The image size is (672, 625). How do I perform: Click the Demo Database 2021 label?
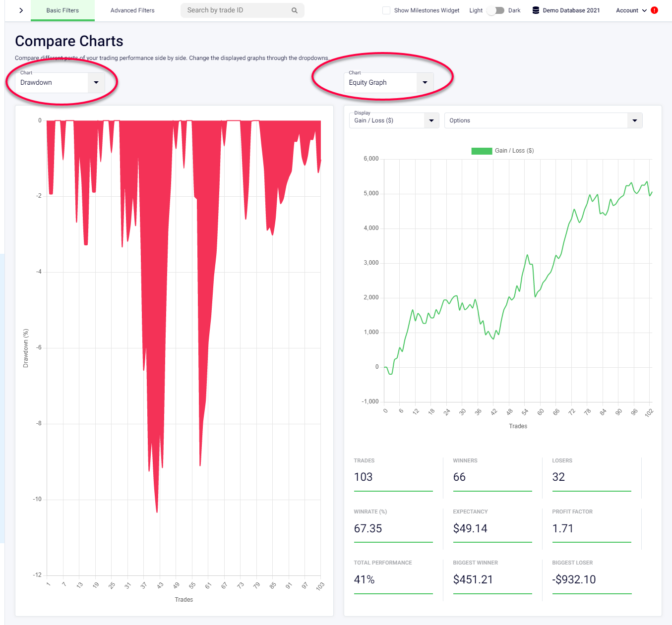tap(570, 10)
